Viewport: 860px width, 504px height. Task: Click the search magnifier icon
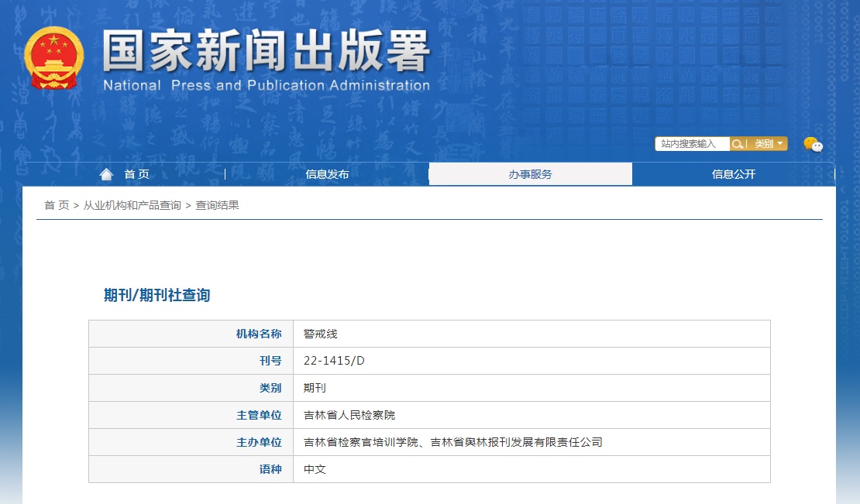[x=739, y=143]
